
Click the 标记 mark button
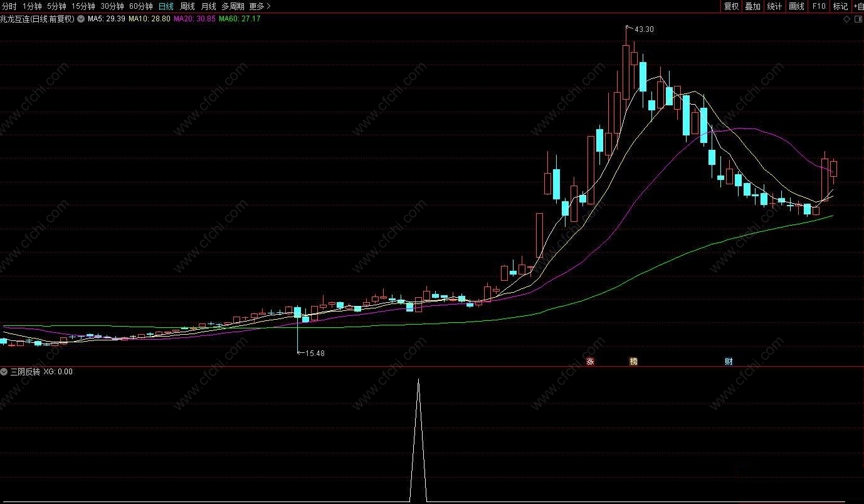840,6
